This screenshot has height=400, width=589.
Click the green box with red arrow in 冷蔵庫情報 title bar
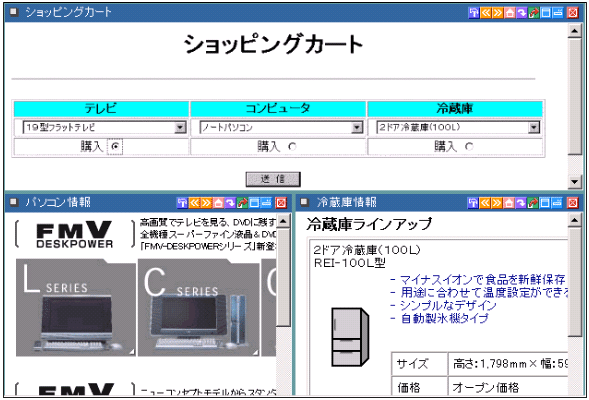coord(533,203)
